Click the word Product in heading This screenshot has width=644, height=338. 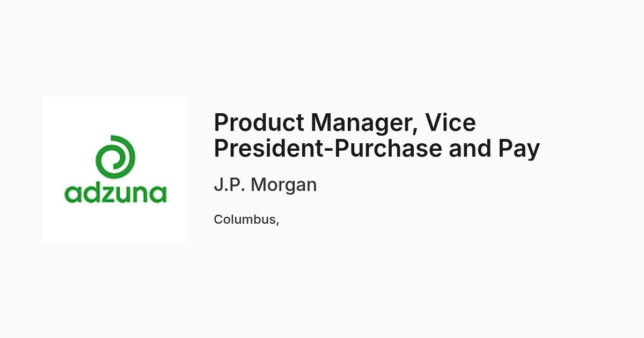(259, 123)
